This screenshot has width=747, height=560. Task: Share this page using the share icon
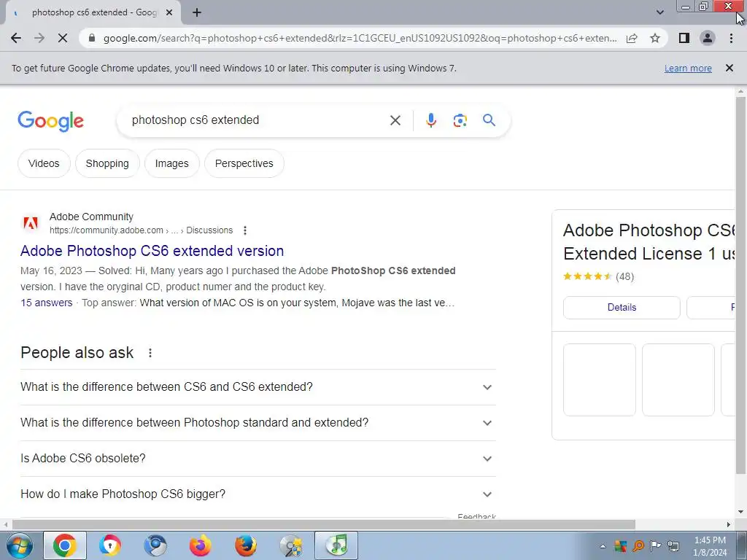point(632,38)
